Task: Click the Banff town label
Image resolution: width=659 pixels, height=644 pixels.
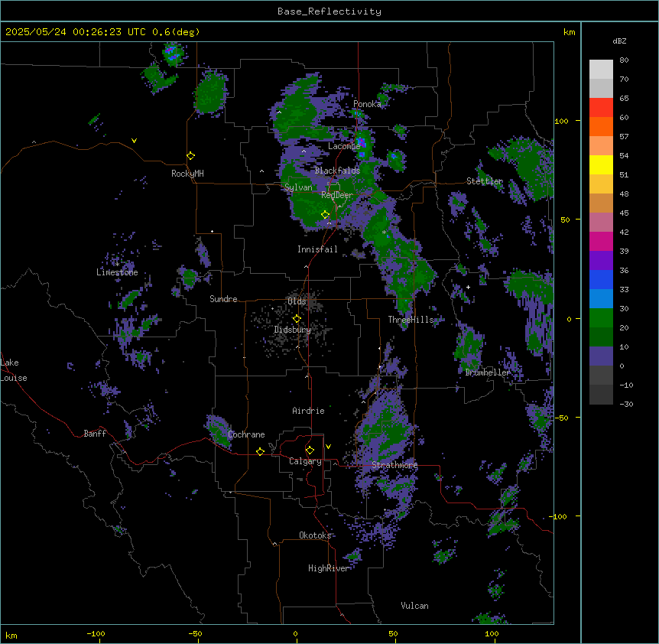Action: [95, 434]
